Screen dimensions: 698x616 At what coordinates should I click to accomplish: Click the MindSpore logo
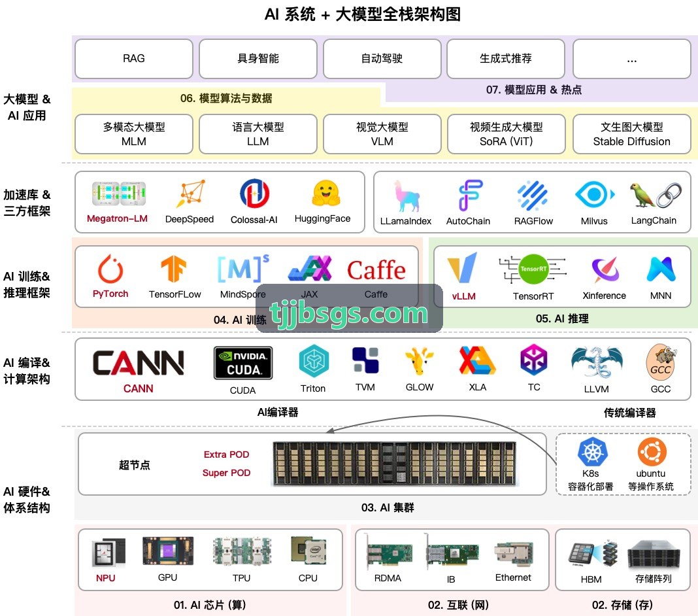[243, 268]
